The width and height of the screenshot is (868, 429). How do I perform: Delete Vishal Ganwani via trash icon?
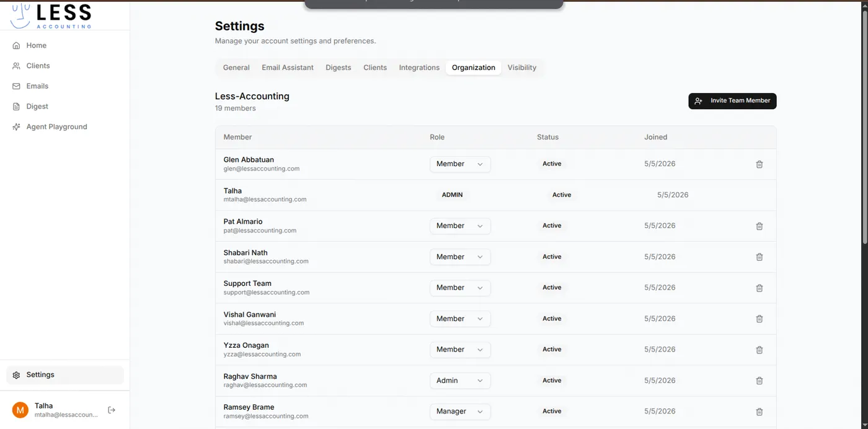click(759, 319)
